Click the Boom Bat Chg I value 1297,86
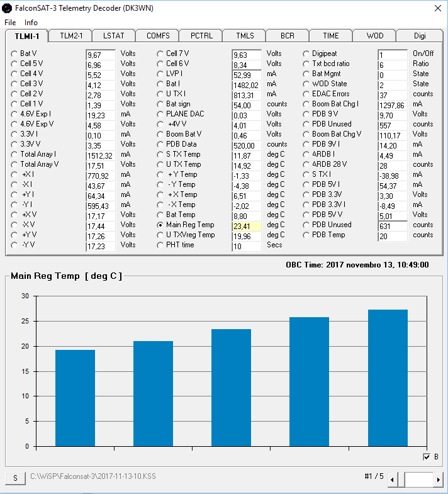 pyautogui.click(x=393, y=105)
